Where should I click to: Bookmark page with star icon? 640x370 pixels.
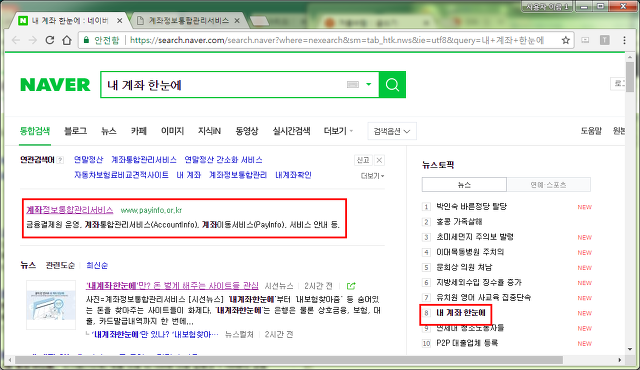tap(565, 40)
